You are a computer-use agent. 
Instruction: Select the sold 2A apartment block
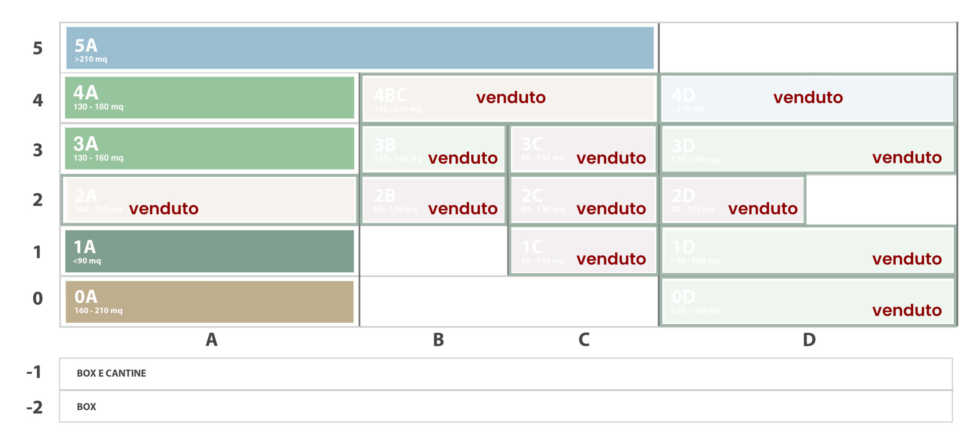pos(209,200)
